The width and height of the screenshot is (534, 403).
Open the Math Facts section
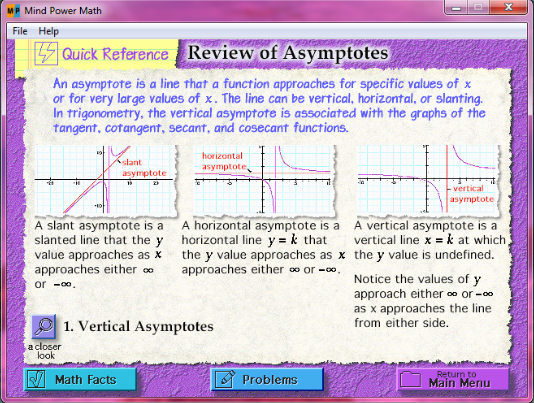[x=80, y=379]
